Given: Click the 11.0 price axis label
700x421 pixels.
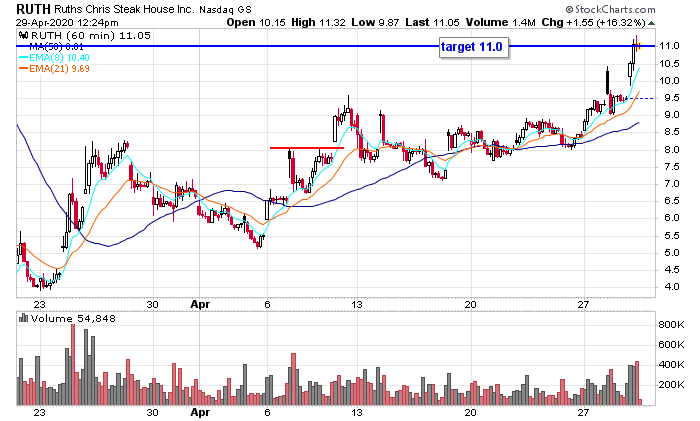Looking at the screenshot, I should click(x=669, y=46).
